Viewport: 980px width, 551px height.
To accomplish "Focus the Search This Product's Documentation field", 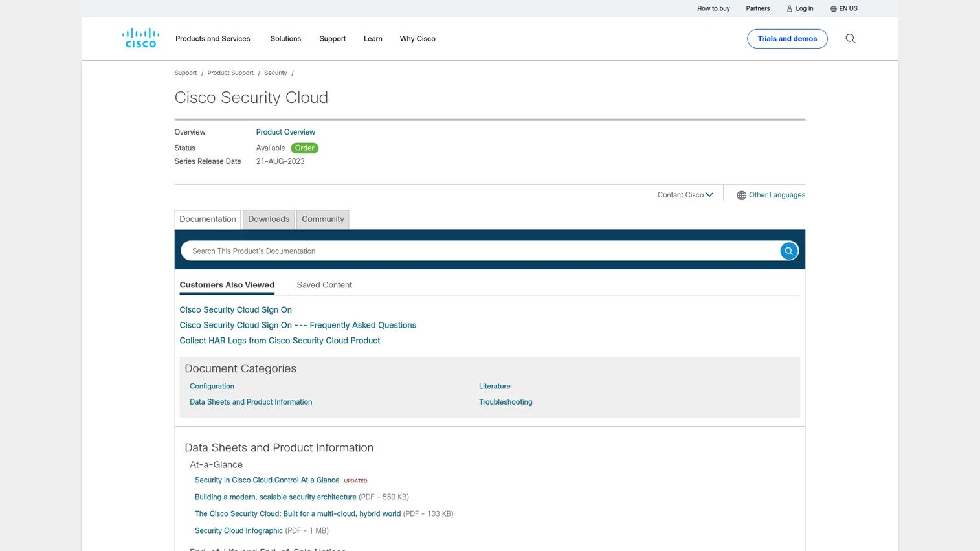I will 479,251.
